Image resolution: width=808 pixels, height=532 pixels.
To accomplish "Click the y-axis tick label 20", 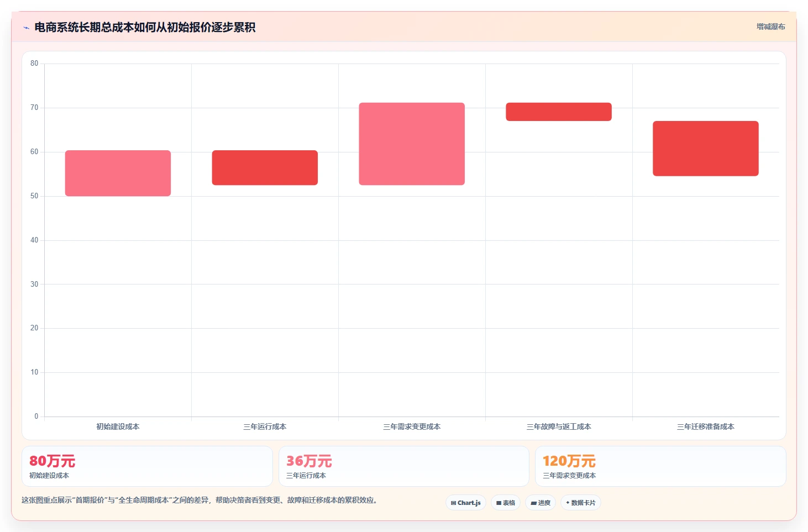I will pyautogui.click(x=34, y=328).
